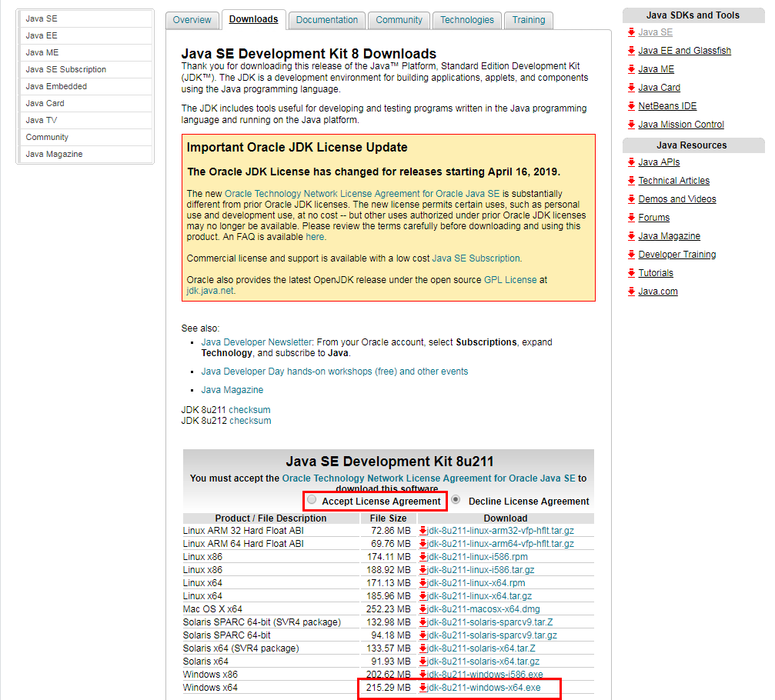Screen dimensions: 775x700
Task: Click red arrow icon beside Tutorials link
Action: tap(631, 272)
